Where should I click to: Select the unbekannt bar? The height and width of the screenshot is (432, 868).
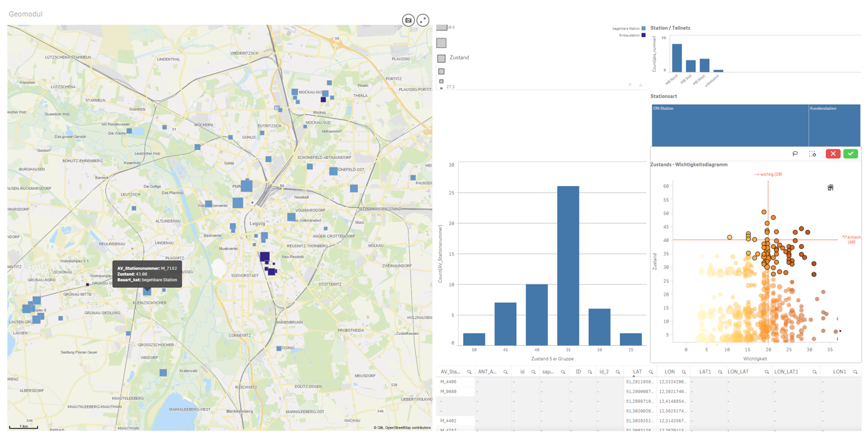pyautogui.click(x=719, y=71)
